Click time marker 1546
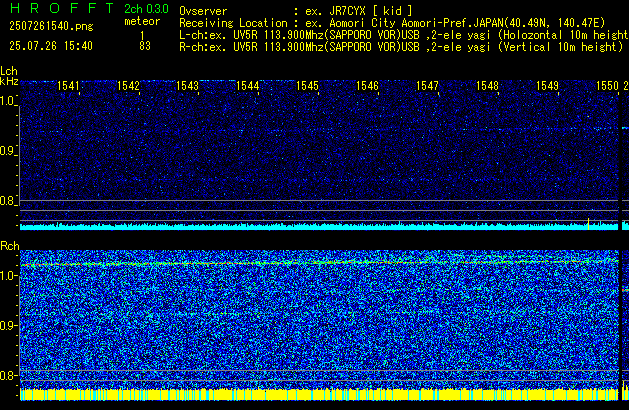629x410 pixels. tap(367, 86)
